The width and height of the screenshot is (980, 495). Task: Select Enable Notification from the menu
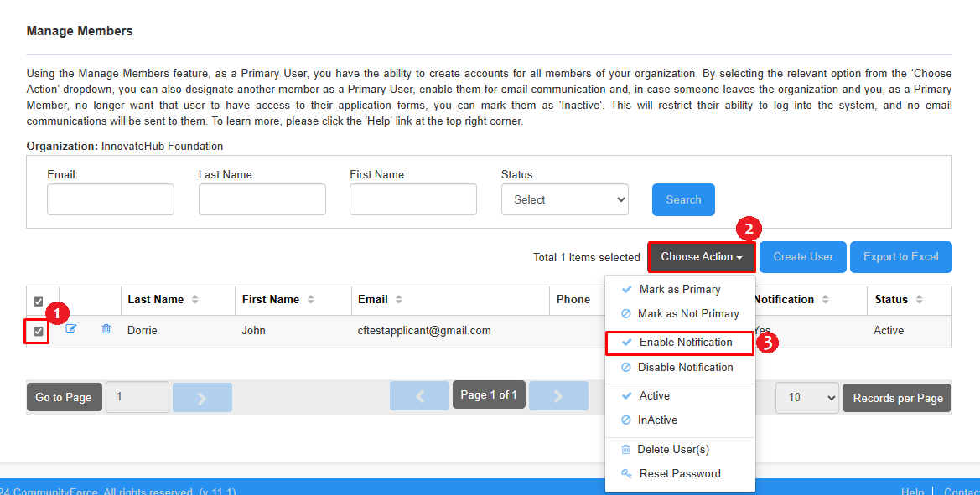685,343
